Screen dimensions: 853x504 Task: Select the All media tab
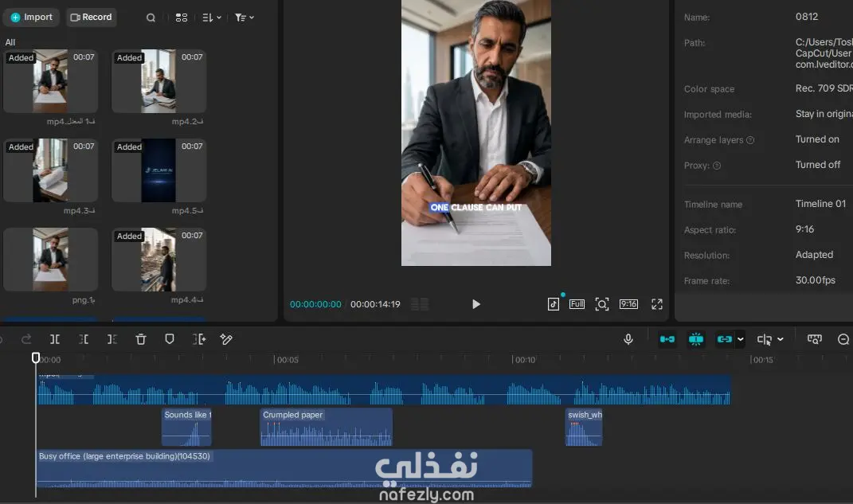10,42
